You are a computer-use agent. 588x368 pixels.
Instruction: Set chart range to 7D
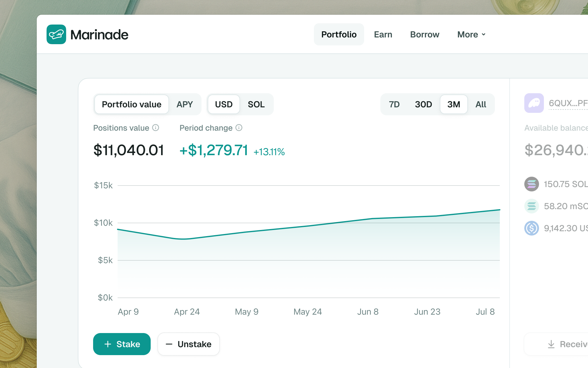394,104
